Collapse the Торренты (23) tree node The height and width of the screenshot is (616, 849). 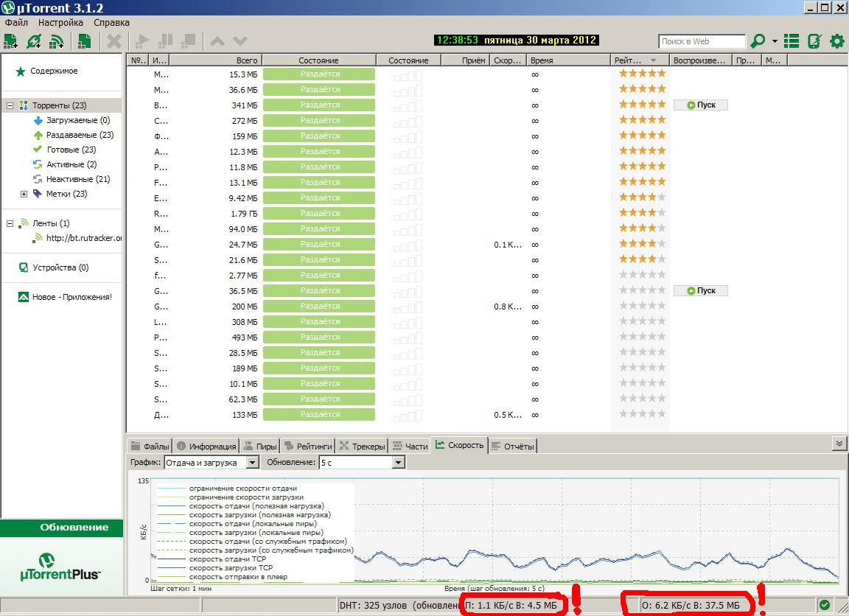click(x=10, y=105)
